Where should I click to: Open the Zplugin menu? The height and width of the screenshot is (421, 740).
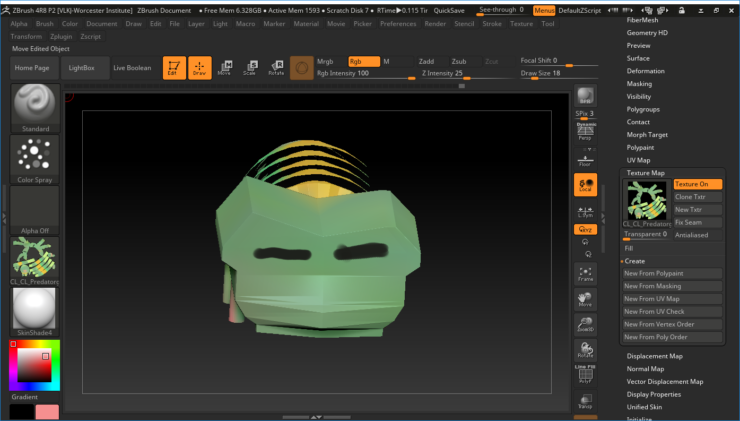pyautogui.click(x=61, y=36)
